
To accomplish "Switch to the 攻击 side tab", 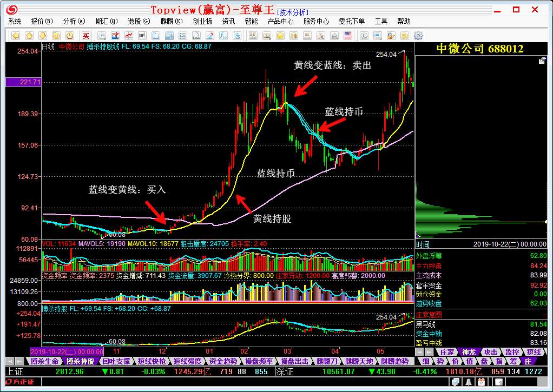I will point(490,352).
